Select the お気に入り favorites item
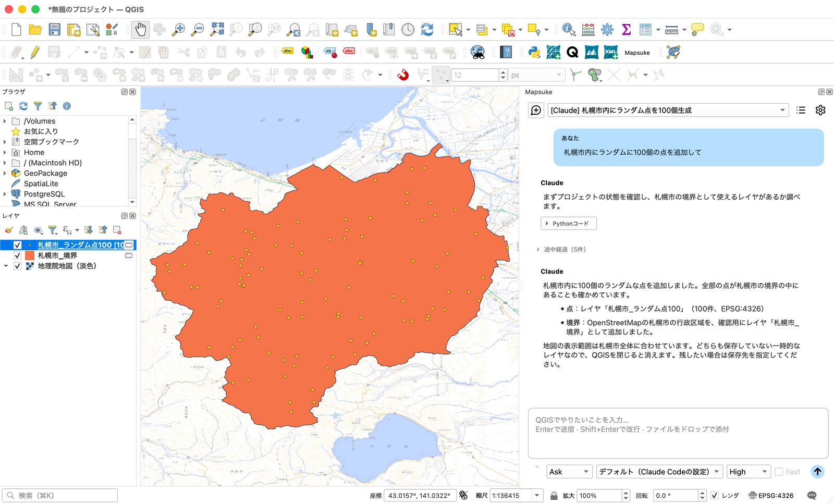 click(41, 131)
